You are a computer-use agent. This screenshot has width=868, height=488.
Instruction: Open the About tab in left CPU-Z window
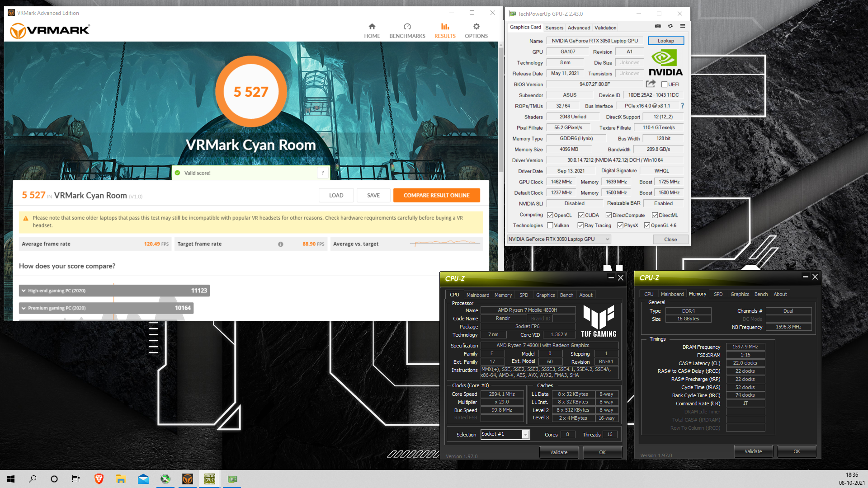click(x=586, y=295)
